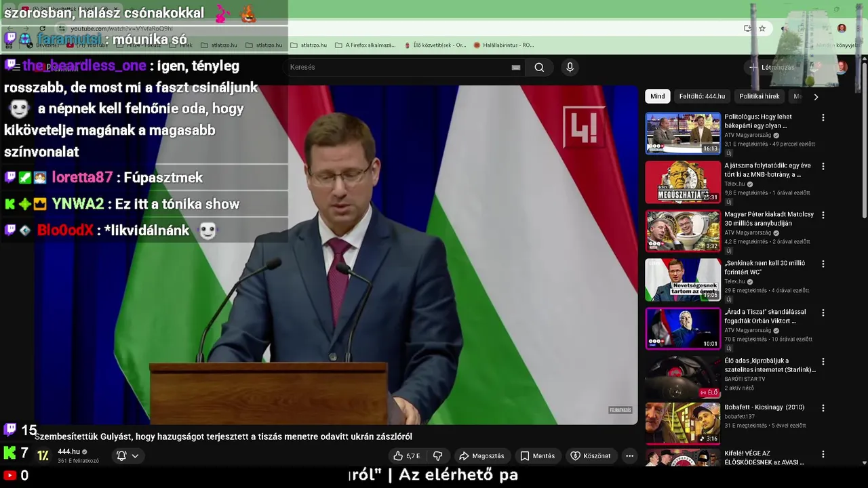868x488 pixels.
Task: Open the install-app icon in address bar
Action: tap(747, 28)
